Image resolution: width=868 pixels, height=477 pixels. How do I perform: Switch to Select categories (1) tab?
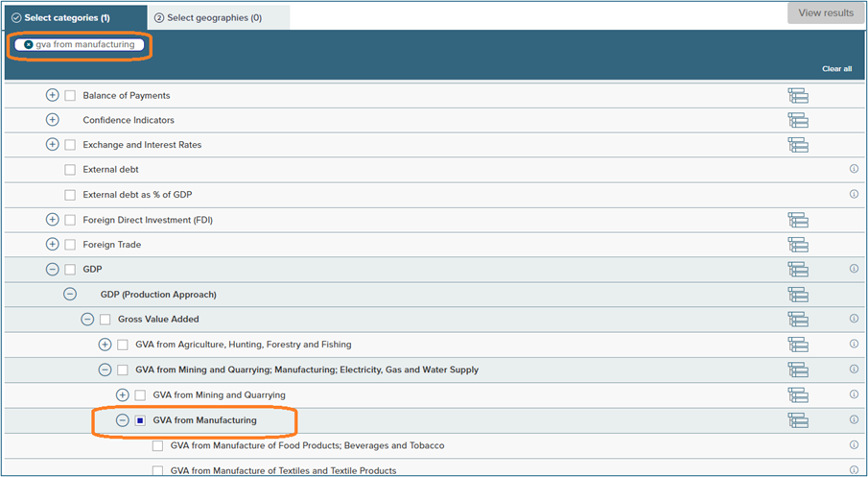(x=76, y=17)
